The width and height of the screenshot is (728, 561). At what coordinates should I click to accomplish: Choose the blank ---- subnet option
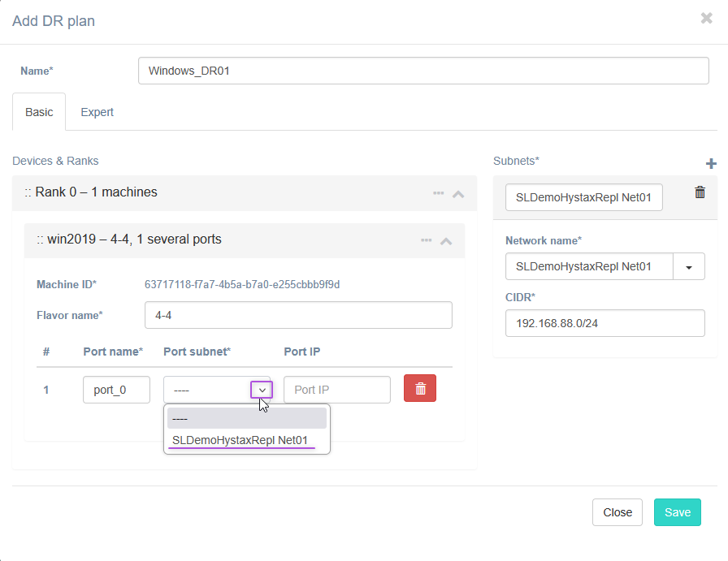point(246,418)
